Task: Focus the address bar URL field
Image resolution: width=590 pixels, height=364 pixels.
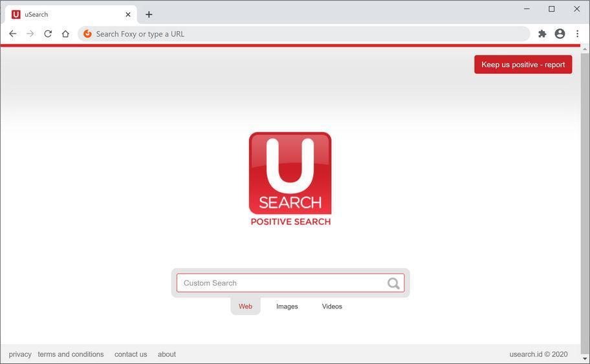Action: pyautogui.click(x=303, y=34)
